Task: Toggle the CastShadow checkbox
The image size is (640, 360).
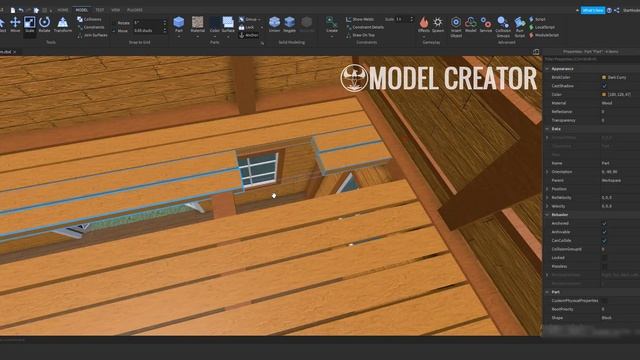Action: pos(604,86)
